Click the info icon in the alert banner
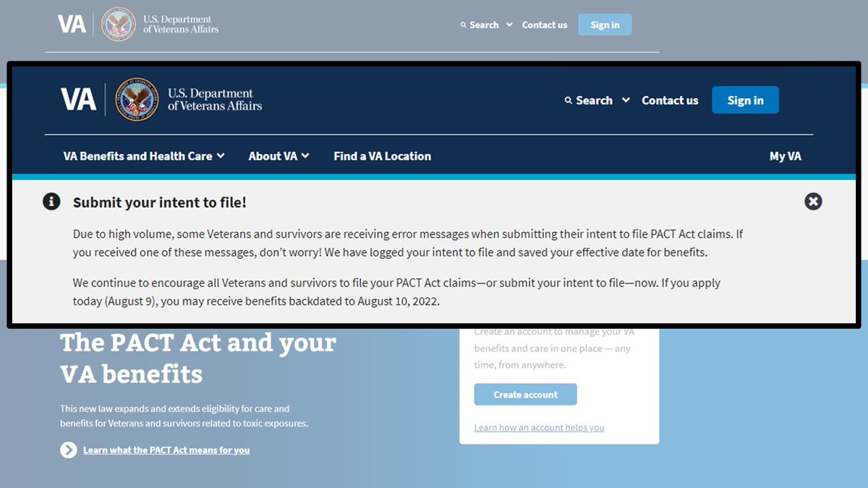Image resolution: width=868 pixels, height=488 pixels. tap(51, 202)
